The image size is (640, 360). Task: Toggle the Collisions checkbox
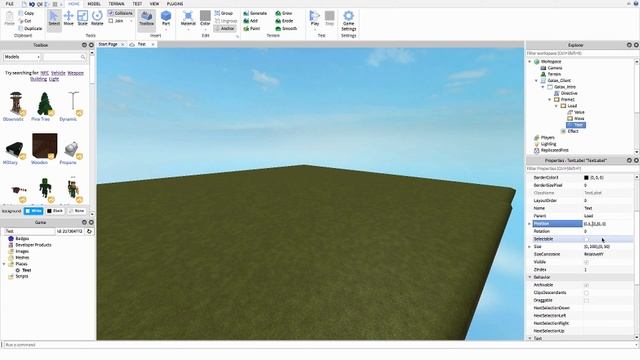pos(111,13)
